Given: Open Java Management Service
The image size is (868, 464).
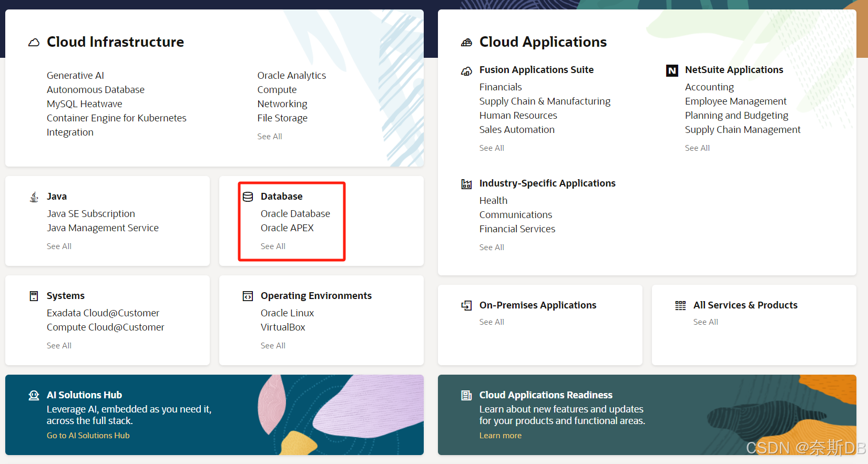Looking at the screenshot, I should pyautogui.click(x=103, y=228).
